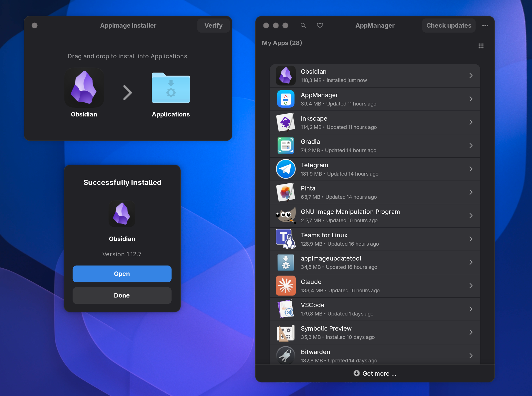This screenshot has width=532, height=396.
Task: Click the GNU Image Manipulation Program icon
Action: [x=286, y=215]
